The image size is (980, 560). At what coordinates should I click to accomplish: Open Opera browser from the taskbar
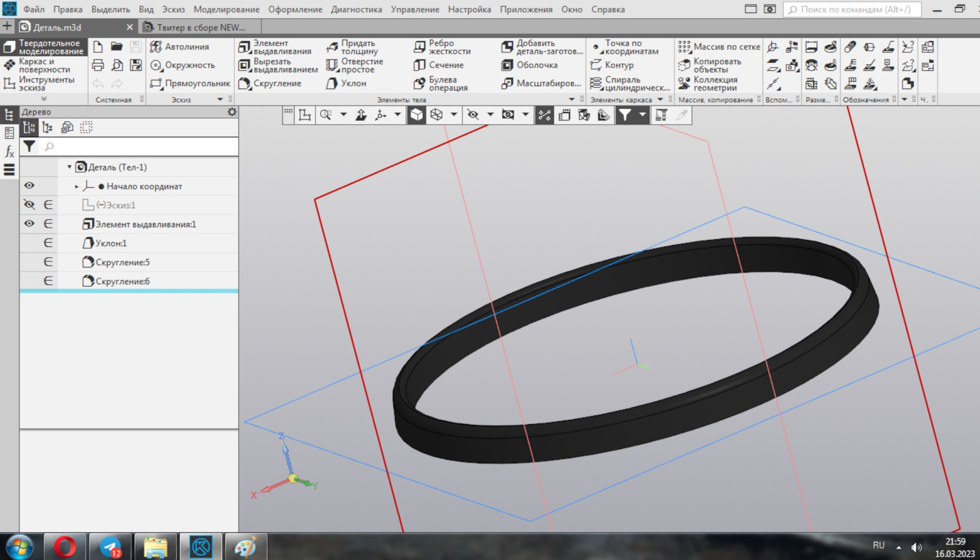(x=65, y=547)
